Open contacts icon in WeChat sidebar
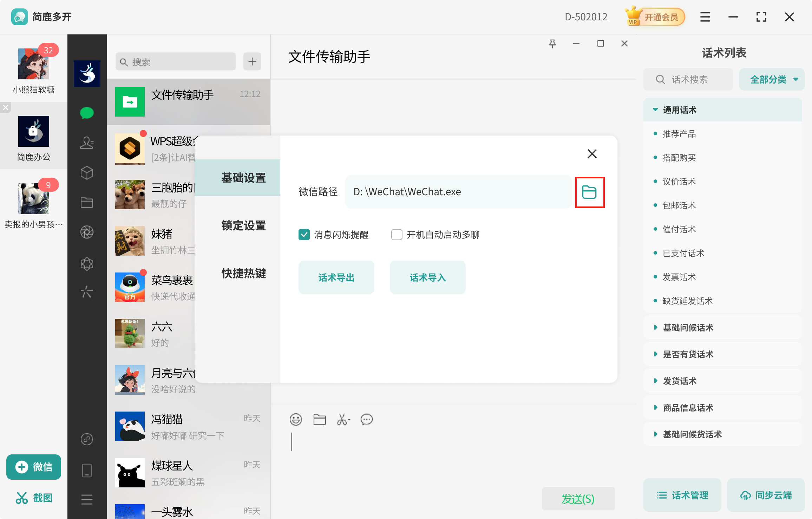The width and height of the screenshot is (812, 519). [87, 143]
